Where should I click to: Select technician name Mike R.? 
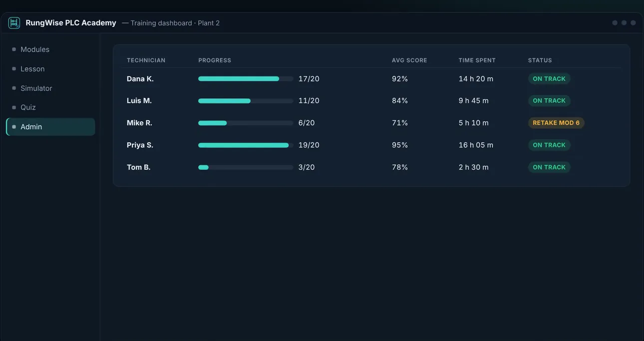(139, 123)
